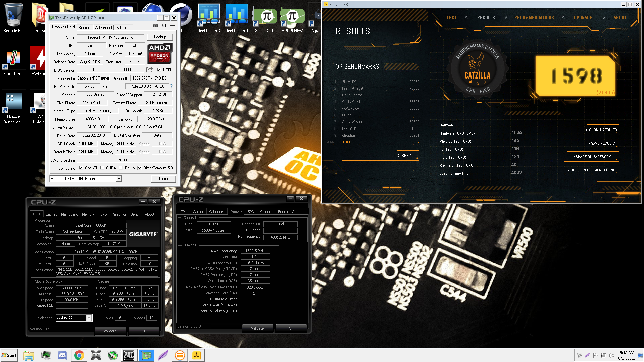Open Mainboard tab in left CPU-Z window
Image resolution: width=644 pixels, height=362 pixels.
click(x=69, y=214)
